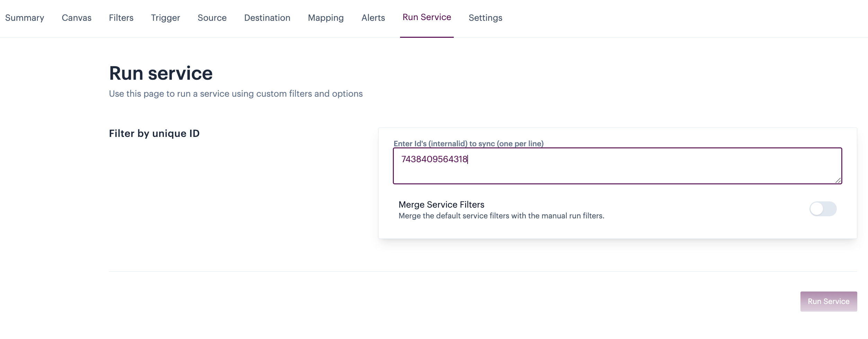Image resolution: width=868 pixels, height=339 pixels.
Task: View the Mapping tab
Action: coord(326,18)
